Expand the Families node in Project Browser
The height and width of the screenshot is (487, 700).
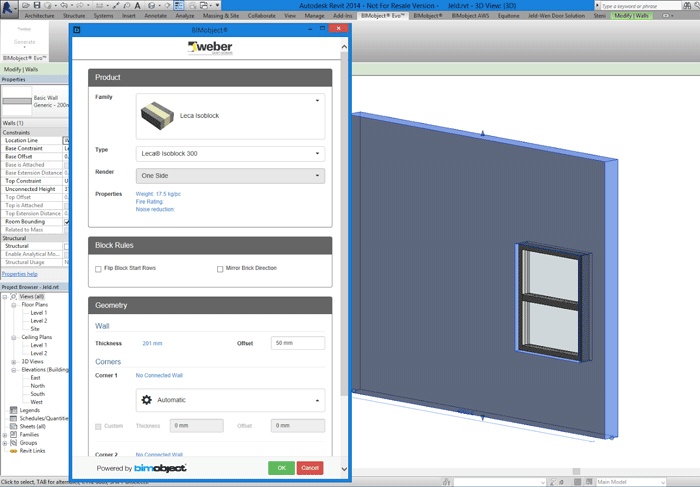pyautogui.click(x=5, y=435)
